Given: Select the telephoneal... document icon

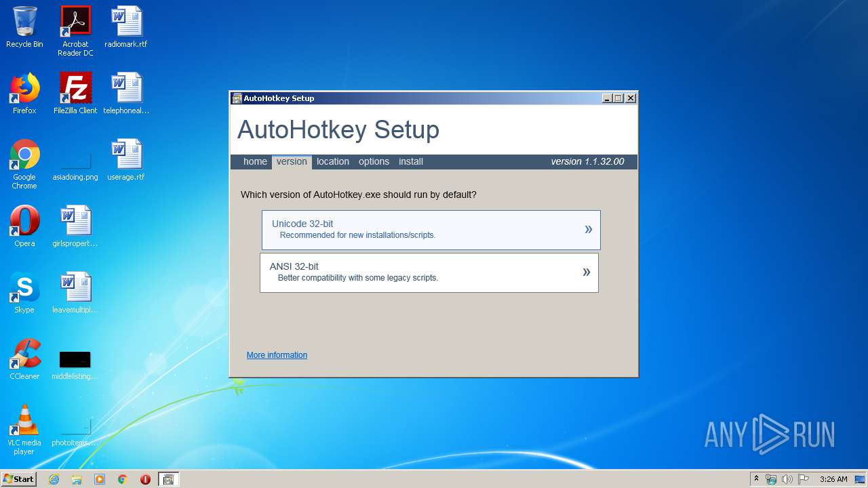Looking at the screenshot, I should 126,94.
